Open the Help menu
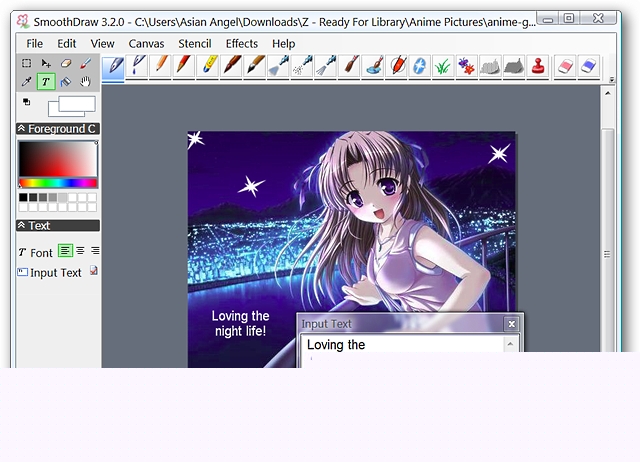The width and height of the screenshot is (640, 462). point(283,44)
